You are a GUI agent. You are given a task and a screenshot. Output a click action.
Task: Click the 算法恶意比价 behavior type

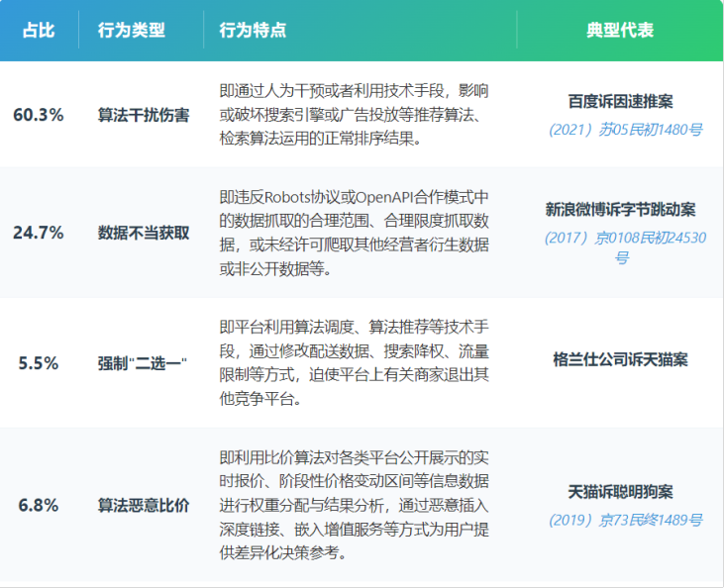tap(144, 505)
